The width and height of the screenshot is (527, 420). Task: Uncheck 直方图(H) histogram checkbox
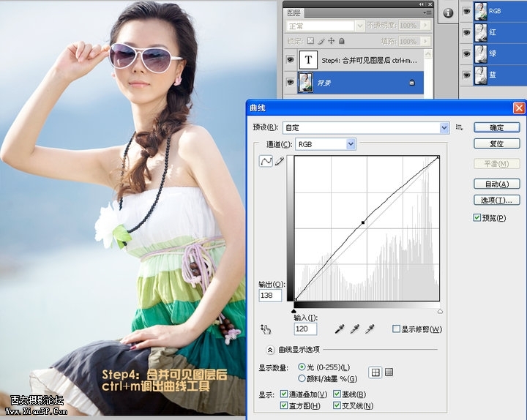click(x=284, y=405)
